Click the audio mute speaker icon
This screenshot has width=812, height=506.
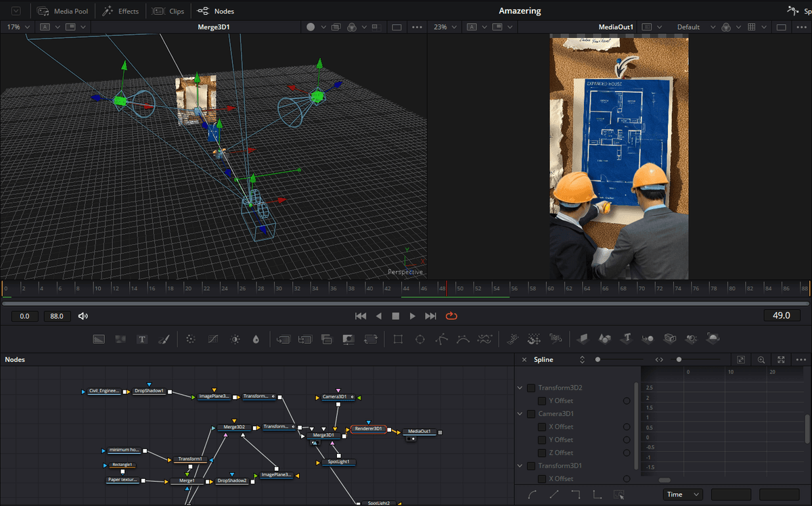[83, 316]
